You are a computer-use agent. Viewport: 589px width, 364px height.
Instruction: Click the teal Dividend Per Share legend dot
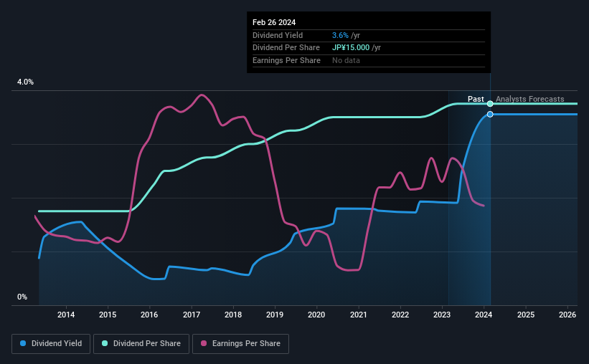pyautogui.click(x=105, y=343)
